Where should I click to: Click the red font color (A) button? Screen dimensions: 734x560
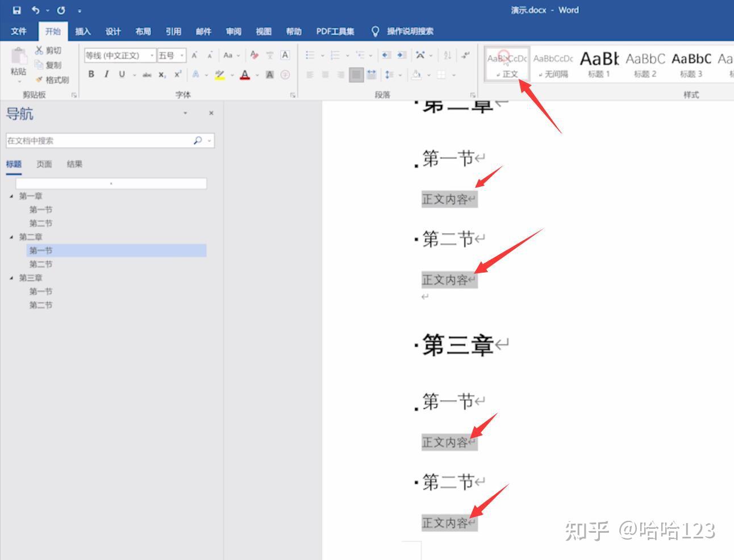pyautogui.click(x=245, y=74)
